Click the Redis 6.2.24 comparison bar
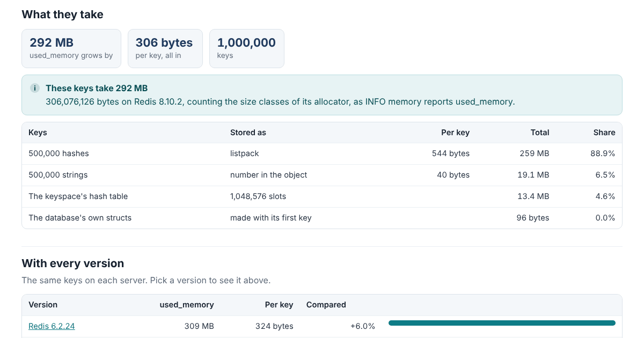The width and height of the screenshot is (644, 338). [502, 323]
